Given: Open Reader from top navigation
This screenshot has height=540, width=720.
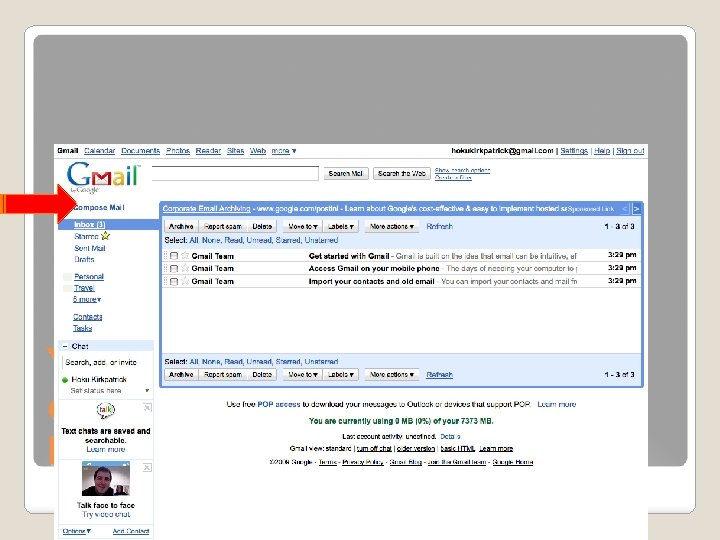Looking at the screenshot, I should point(208,151).
